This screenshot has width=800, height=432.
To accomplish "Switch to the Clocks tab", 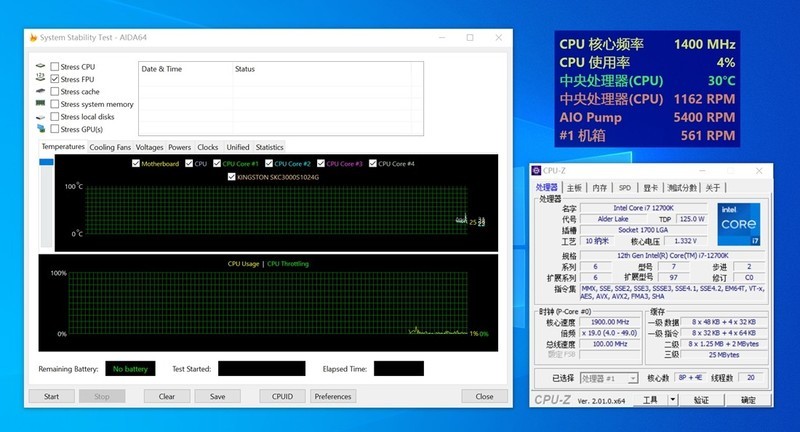I will coord(208,147).
